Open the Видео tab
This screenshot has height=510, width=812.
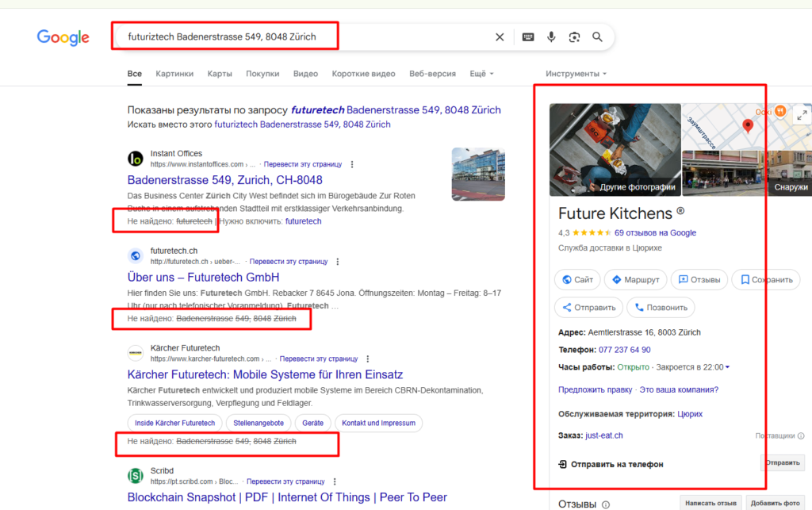point(305,74)
